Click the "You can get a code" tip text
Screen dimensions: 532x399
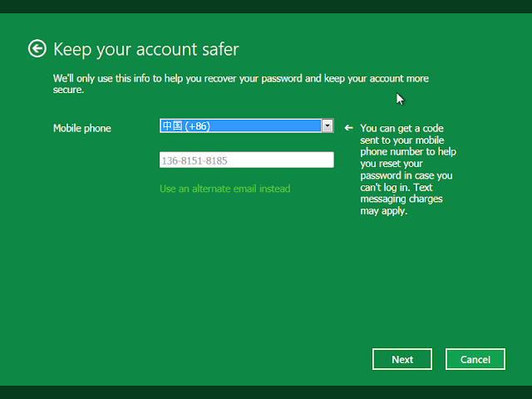(402, 128)
